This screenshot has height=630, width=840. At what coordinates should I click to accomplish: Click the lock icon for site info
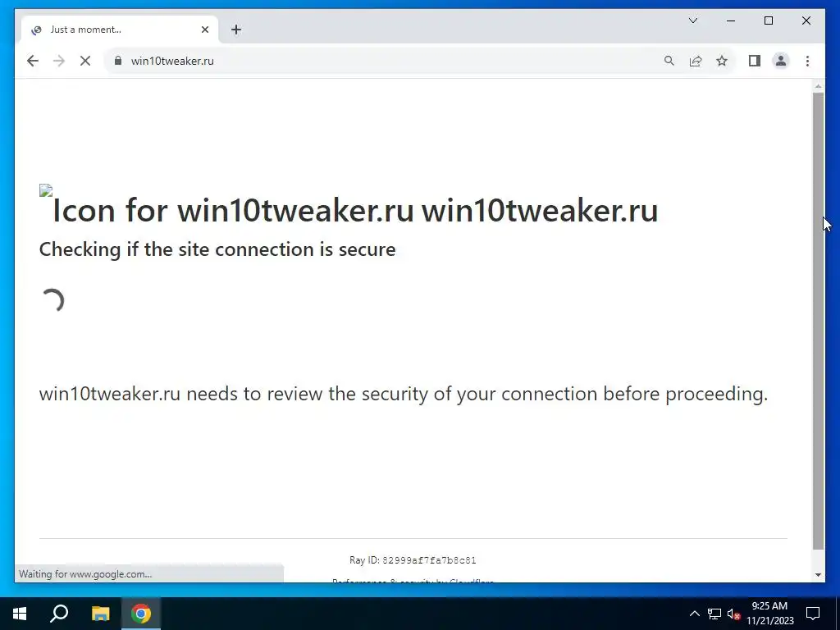point(118,61)
